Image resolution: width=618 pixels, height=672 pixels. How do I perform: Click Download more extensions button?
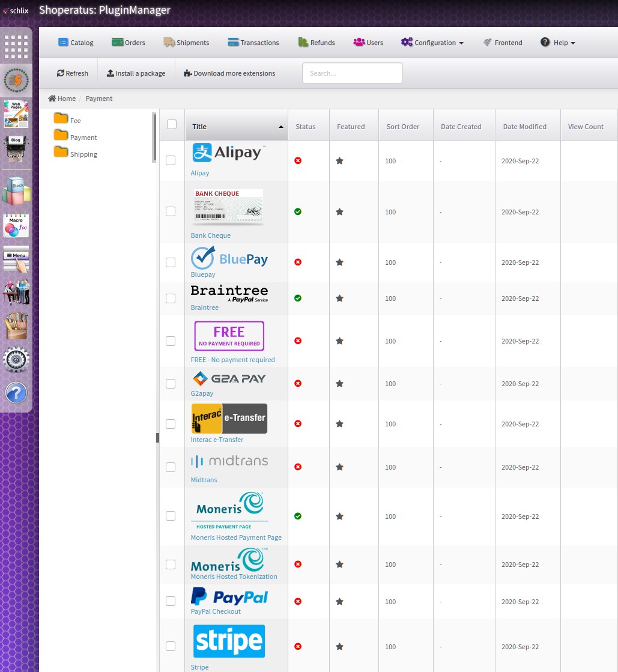pos(229,73)
